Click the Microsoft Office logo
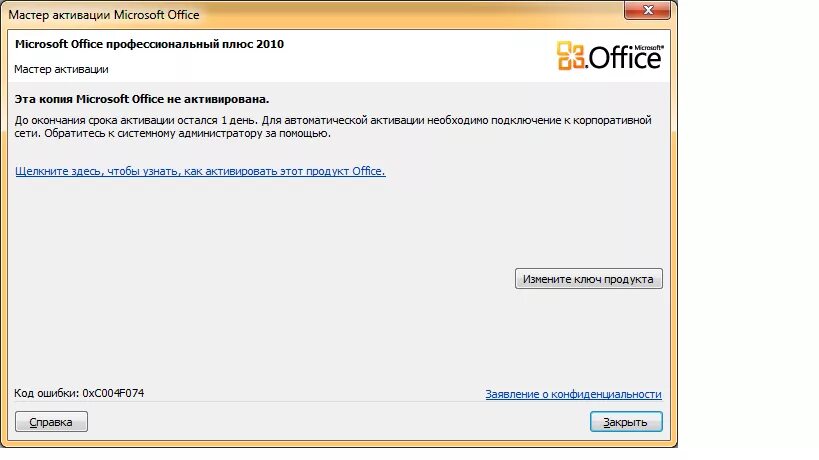The image size is (819, 460). (610, 56)
